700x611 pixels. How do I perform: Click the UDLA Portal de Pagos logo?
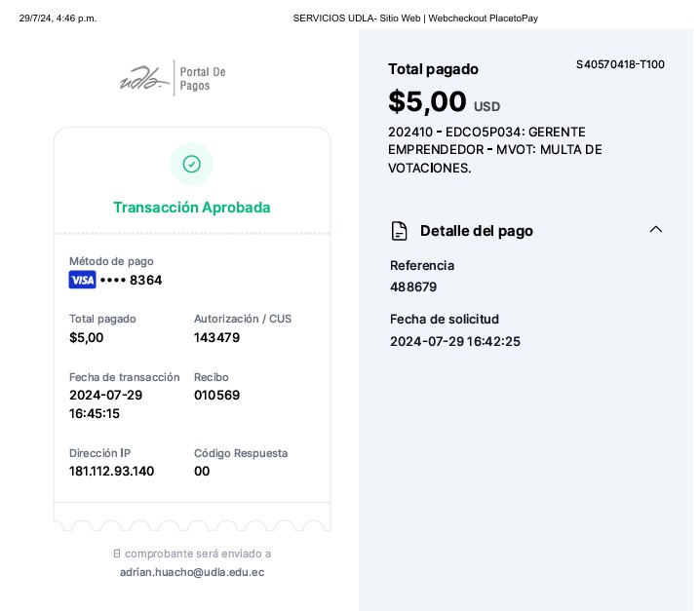point(173,78)
